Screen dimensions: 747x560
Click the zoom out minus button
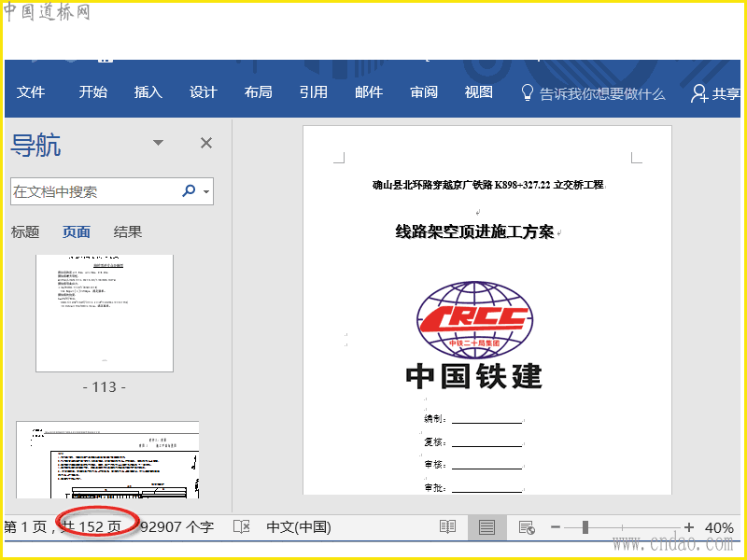pyautogui.click(x=555, y=527)
